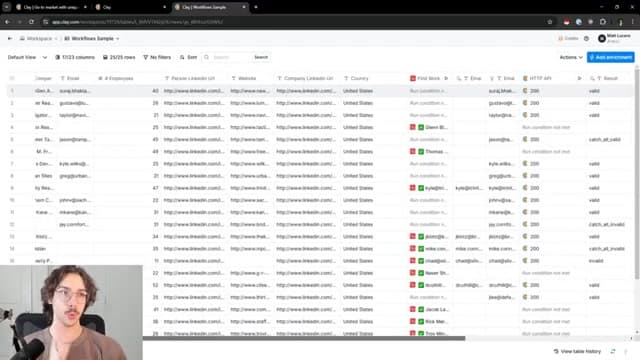Click the Add enrichment button
The width and height of the screenshot is (640, 360).
coord(611,58)
